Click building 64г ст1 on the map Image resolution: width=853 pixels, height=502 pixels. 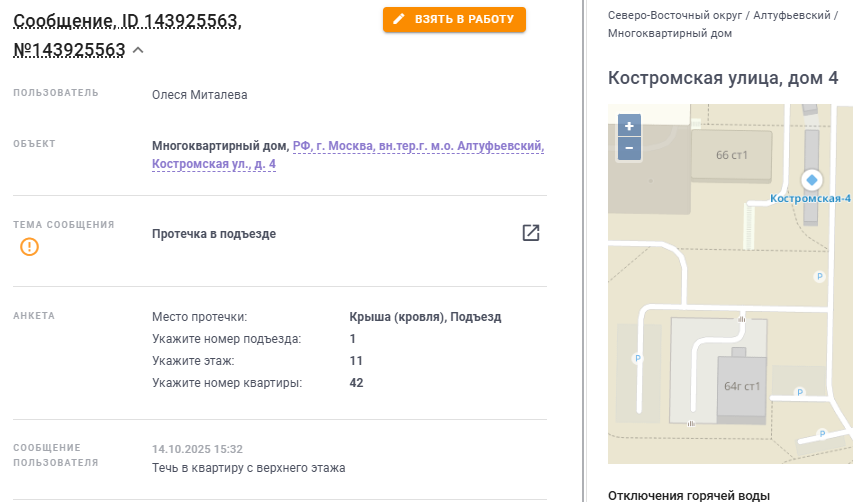(x=742, y=385)
